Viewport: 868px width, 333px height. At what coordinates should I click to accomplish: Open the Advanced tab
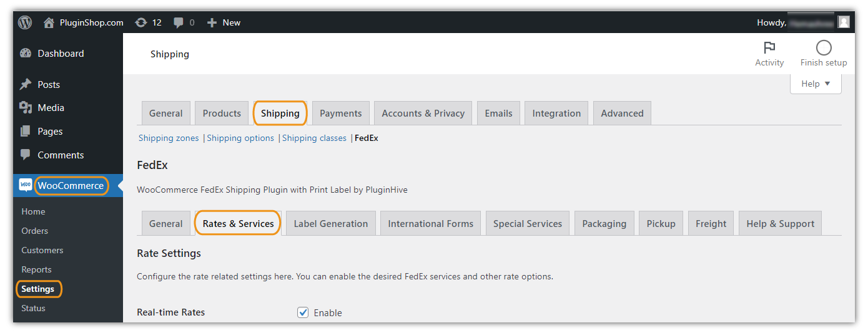(622, 113)
